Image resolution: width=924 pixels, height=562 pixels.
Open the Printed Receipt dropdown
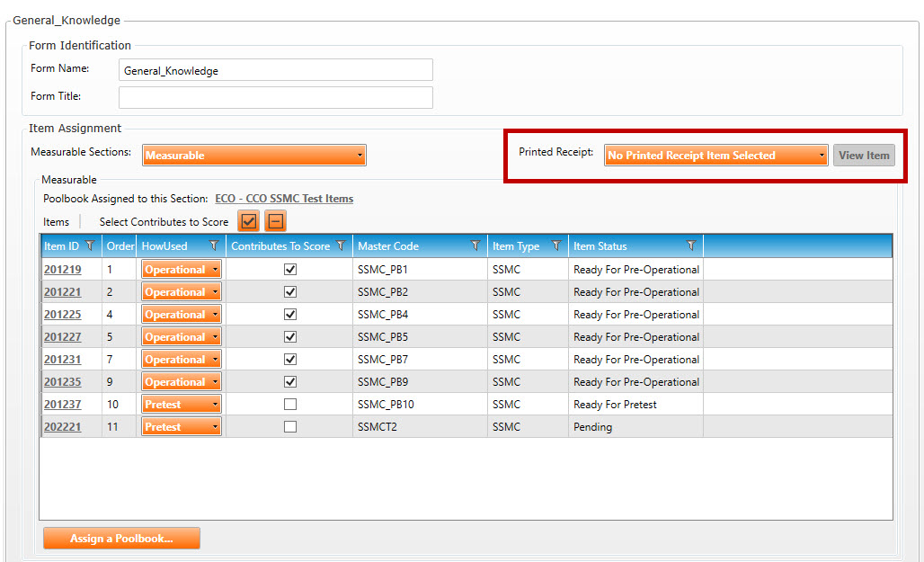click(x=715, y=156)
